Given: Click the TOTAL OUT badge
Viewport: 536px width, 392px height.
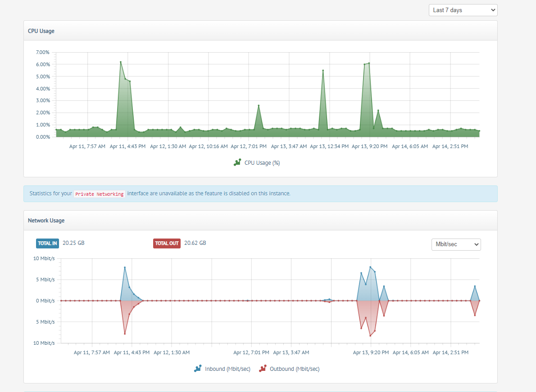Looking at the screenshot, I should (x=167, y=243).
